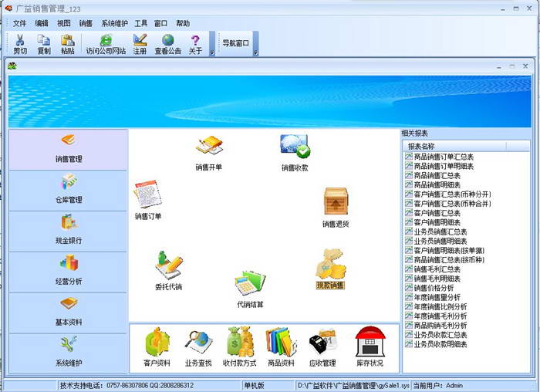Open the 工具 menu

[140, 23]
